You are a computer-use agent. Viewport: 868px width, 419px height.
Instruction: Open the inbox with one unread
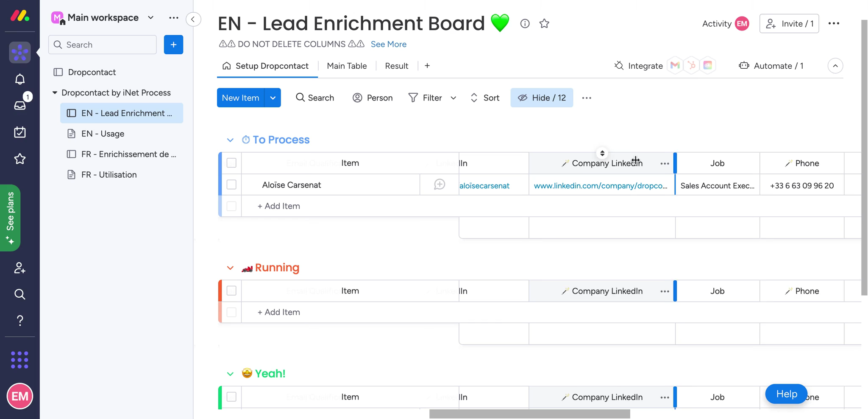pos(20,105)
